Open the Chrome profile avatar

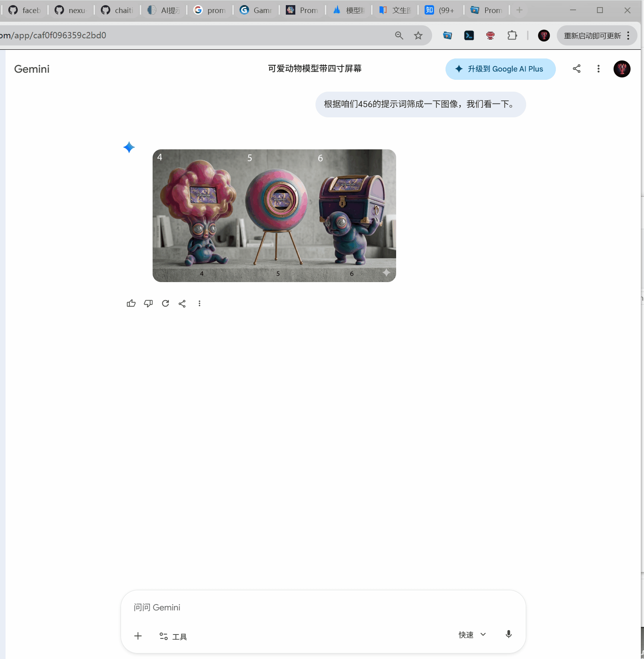coord(544,36)
